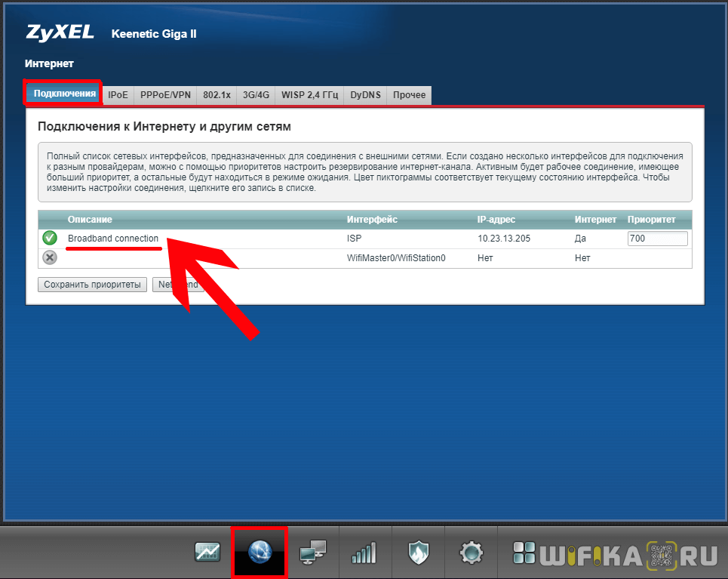
Task: Open the Прочее tab
Action: 409,95
